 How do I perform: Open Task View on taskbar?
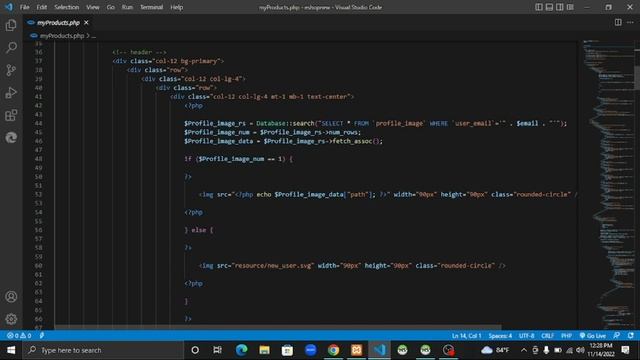[x=217, y=350]
